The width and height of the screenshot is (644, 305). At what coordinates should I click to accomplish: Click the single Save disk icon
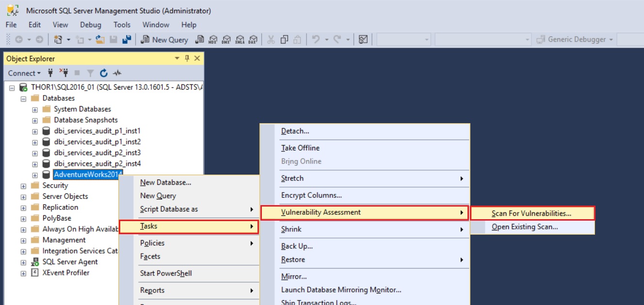(x=113, y=40)
